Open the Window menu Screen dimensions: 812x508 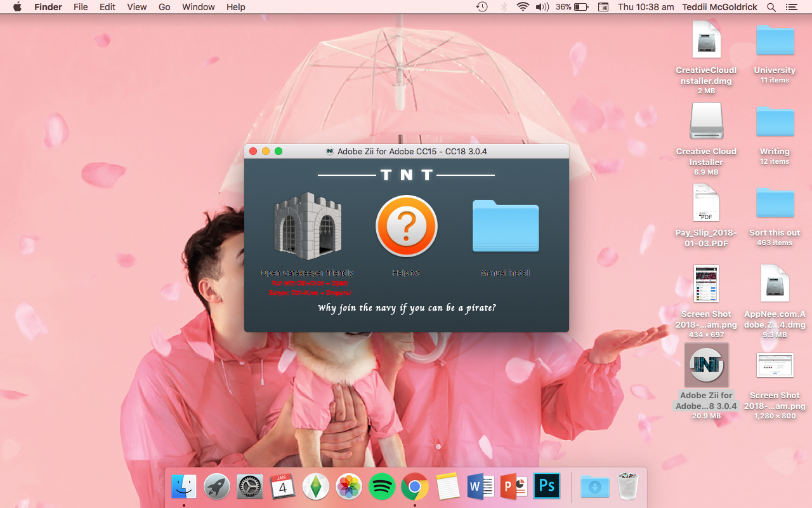click(x=198, y=7)
